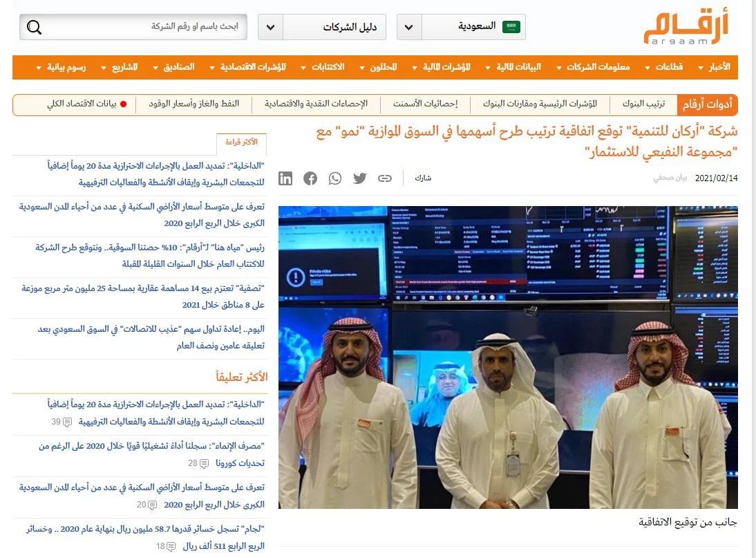Share article on LinkedIn
756x558 pixels.
285,178
